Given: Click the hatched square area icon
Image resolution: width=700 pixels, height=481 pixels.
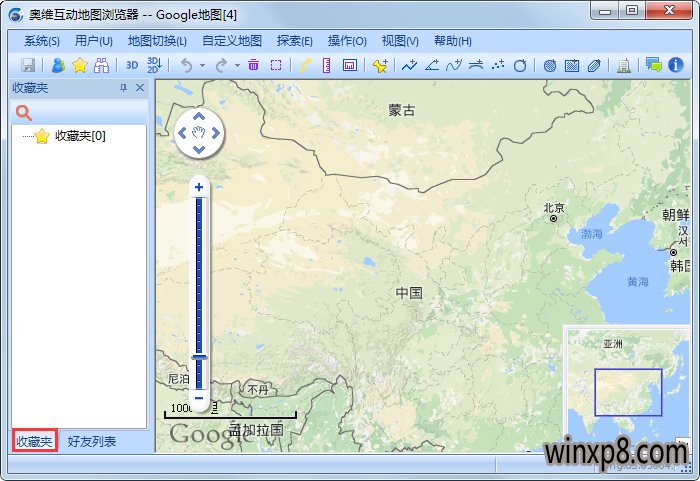Looking at the screenshot, I should click(x=572, y=66).
